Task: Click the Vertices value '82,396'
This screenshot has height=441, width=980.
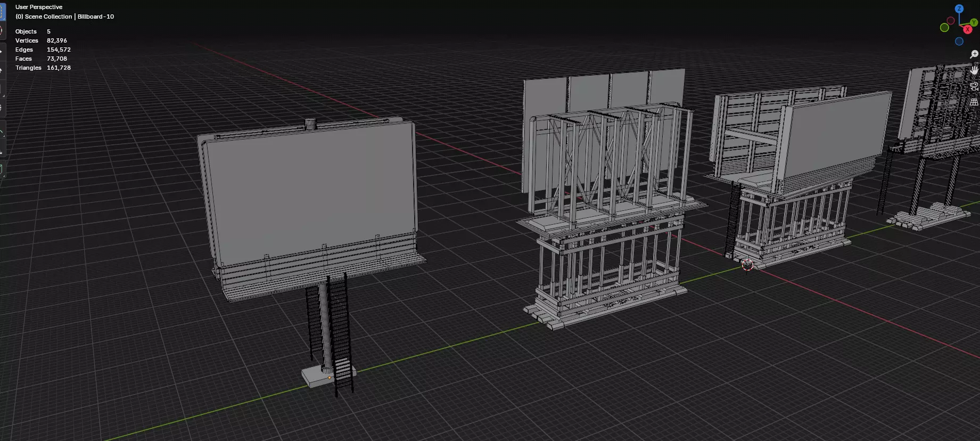Action: 57,40
